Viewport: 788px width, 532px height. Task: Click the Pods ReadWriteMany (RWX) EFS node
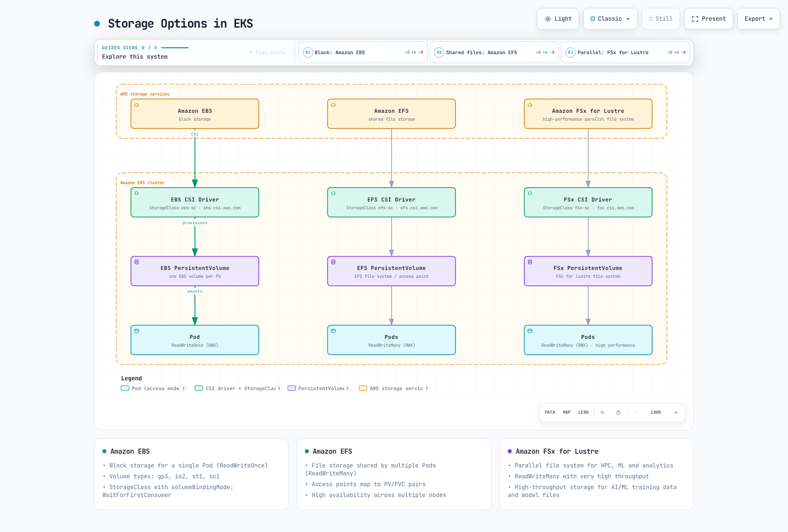coord(392,340)
